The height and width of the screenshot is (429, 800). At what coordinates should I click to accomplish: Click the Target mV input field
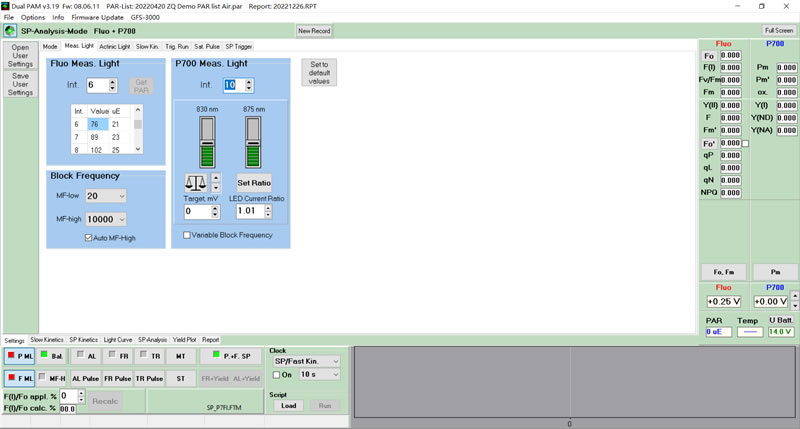197,211
